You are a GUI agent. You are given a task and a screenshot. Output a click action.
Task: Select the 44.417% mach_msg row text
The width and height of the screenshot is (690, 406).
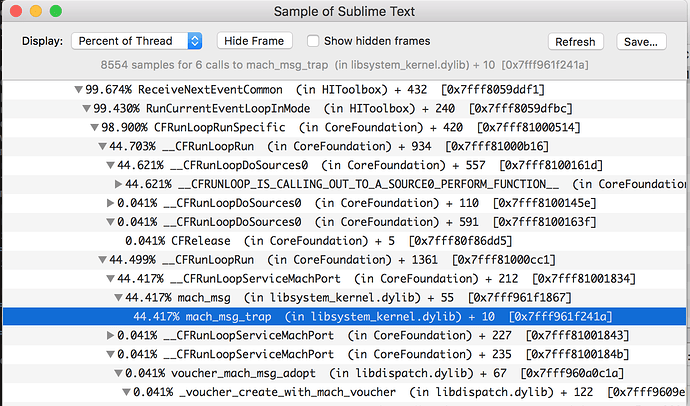point(348,298)
